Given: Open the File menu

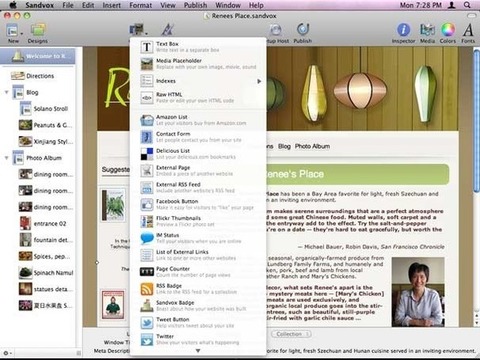Looking at the screenshot, I should [x=68, y=5].
